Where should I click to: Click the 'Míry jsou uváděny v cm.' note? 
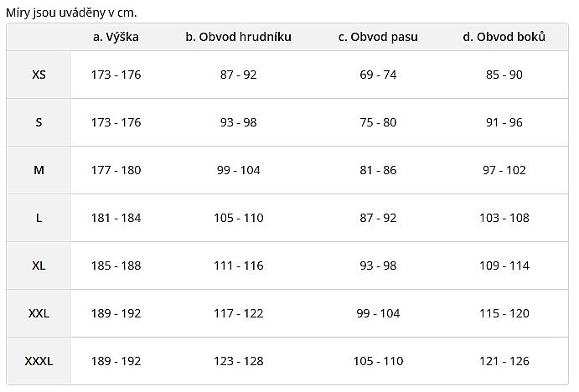[71, 13]
